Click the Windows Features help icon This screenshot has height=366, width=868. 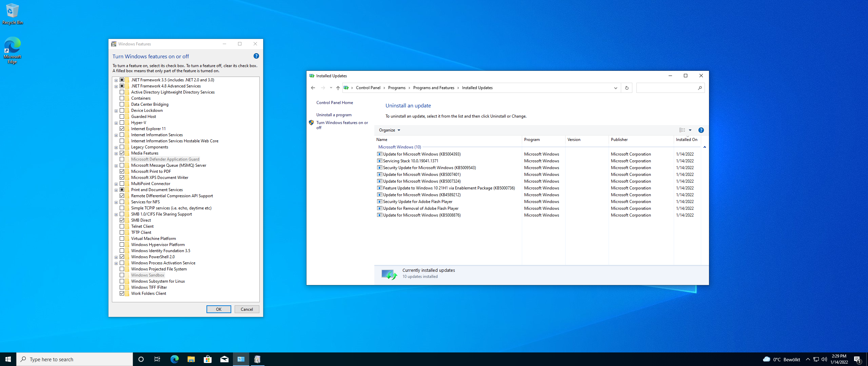click(256, 56)
